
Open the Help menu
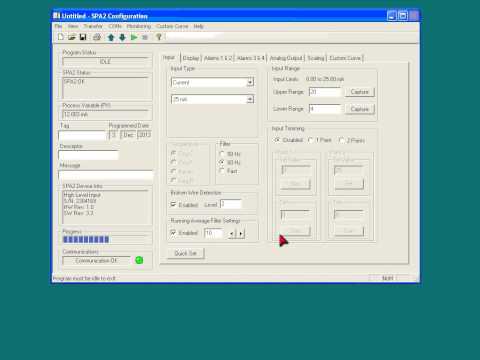(x=198, y=26)
